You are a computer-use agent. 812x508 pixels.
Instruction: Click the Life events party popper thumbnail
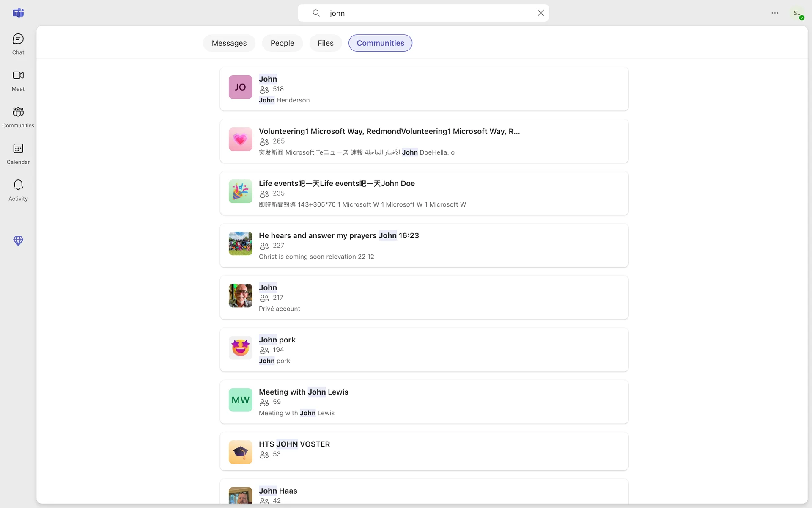(x=240, y=191)
